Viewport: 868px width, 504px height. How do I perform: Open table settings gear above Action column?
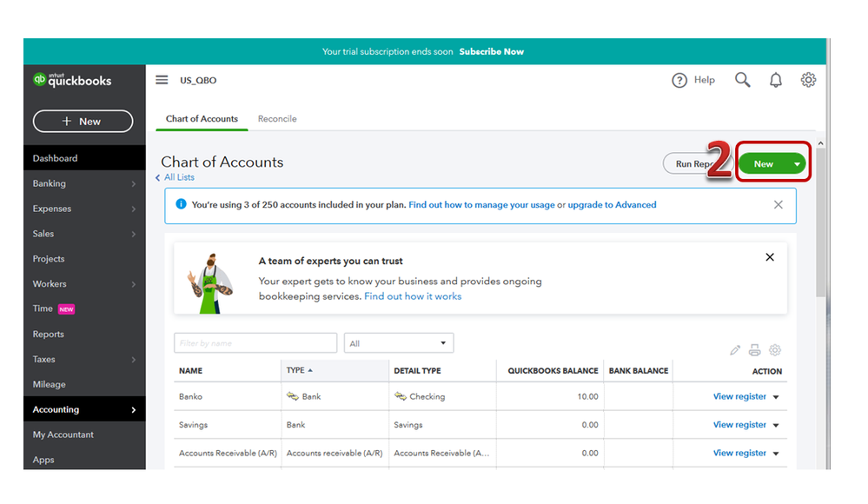click(x=775, y=350)
